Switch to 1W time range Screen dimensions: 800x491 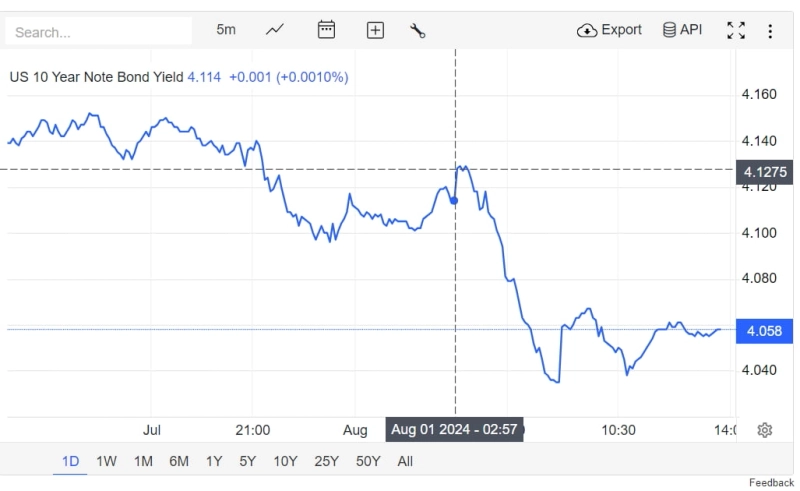tap(106, 461)
